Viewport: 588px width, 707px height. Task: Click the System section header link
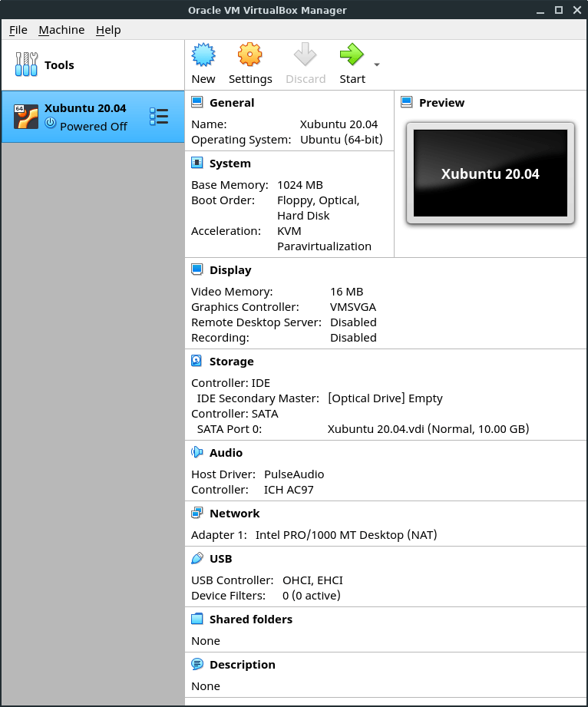coord(230,164)
